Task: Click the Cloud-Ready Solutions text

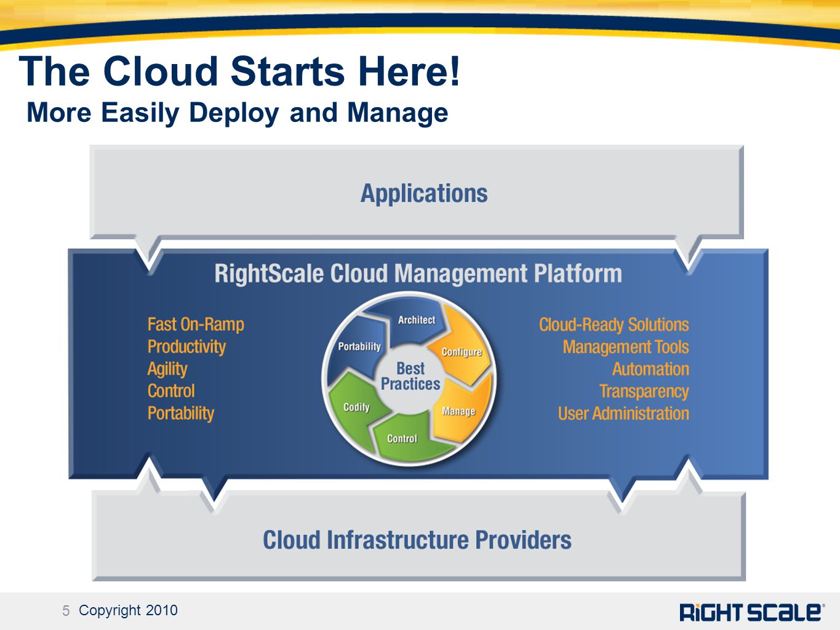Action: pos(614,325)
